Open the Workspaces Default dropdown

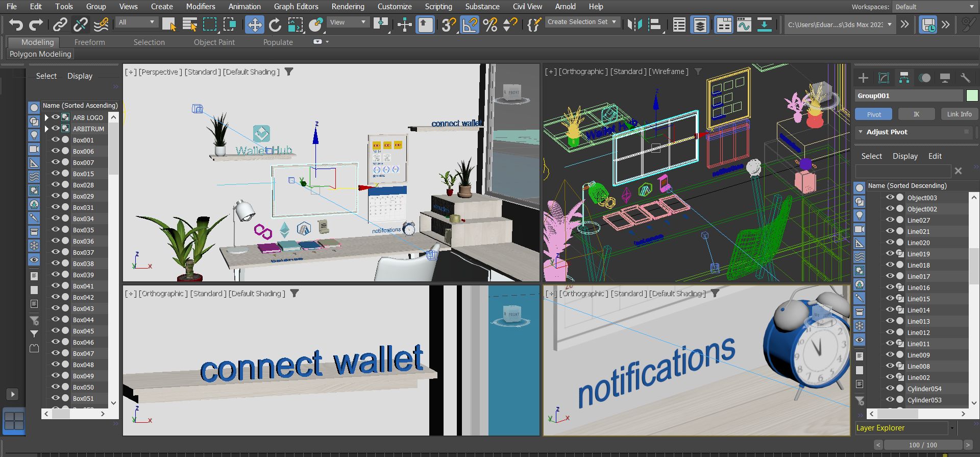tap(935, 7)
